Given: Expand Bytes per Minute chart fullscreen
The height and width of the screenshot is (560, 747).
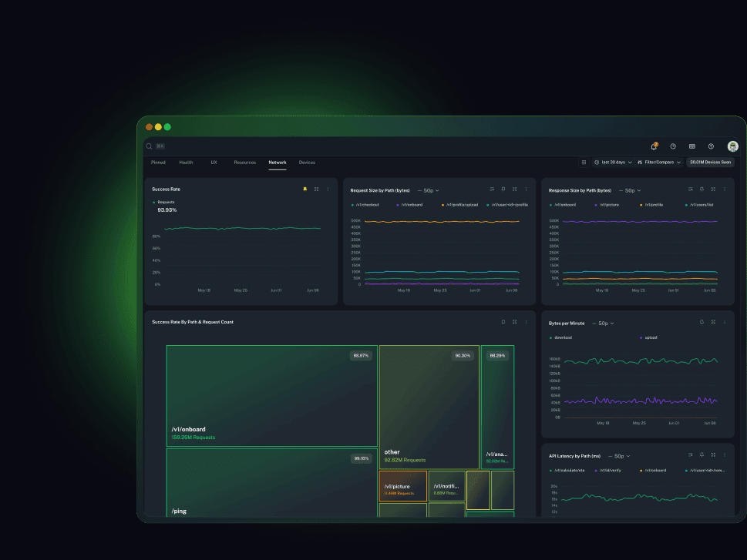Looking at the screenshot, I should click(713, 322).
